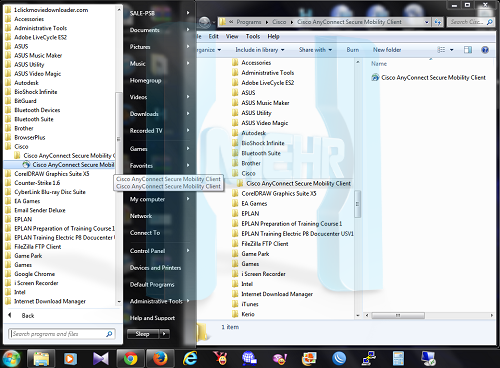Open Internet Explorer taskbar icon

190,359
